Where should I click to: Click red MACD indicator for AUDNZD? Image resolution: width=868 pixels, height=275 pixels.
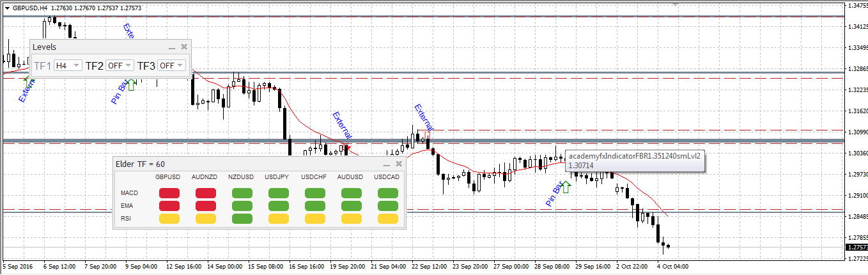click(205, 192)
